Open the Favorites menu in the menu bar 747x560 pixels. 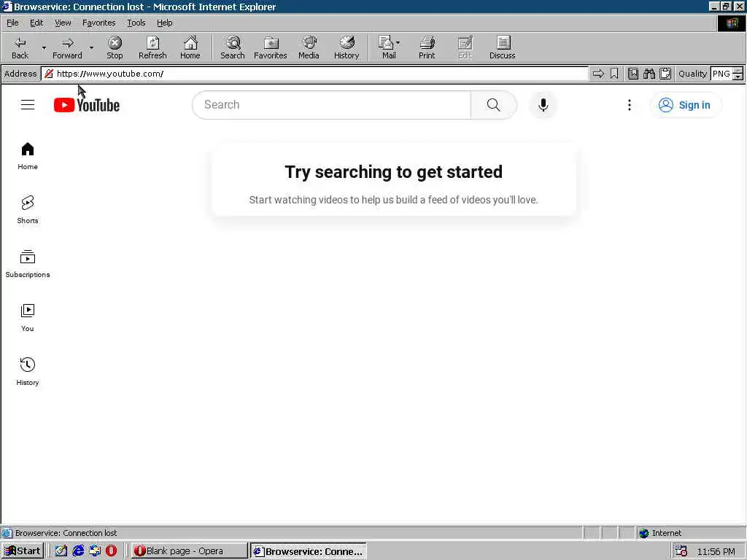tap(98, 23)
